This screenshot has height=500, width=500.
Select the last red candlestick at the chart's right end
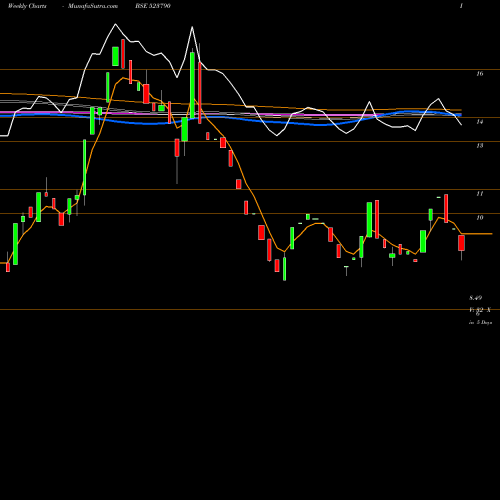tap(461, 243)
